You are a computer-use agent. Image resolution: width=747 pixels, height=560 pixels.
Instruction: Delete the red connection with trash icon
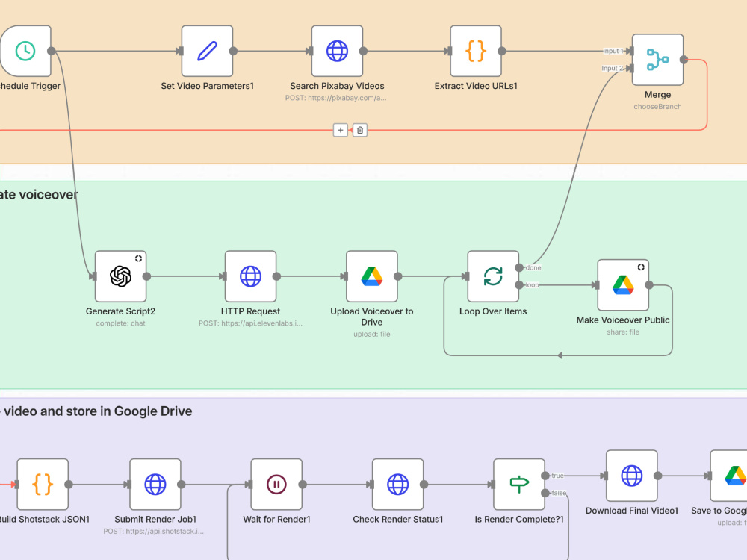(360, 130)
